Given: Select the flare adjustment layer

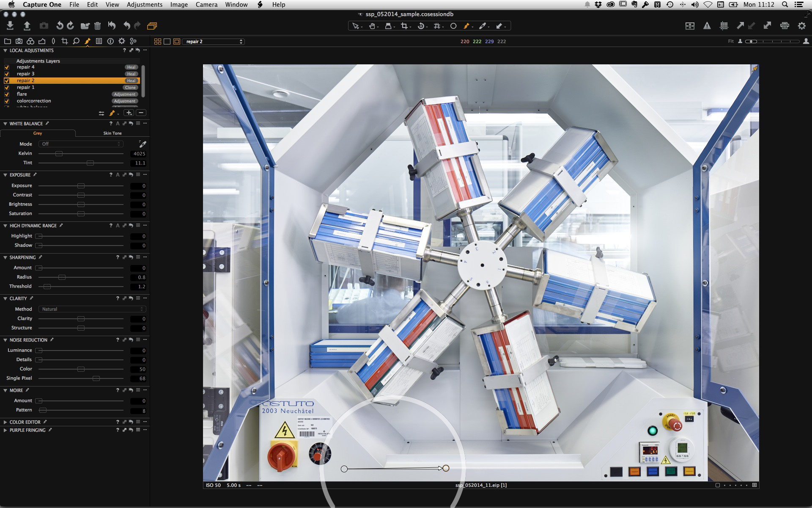Looking at the screenshot, I should point(71,94).
